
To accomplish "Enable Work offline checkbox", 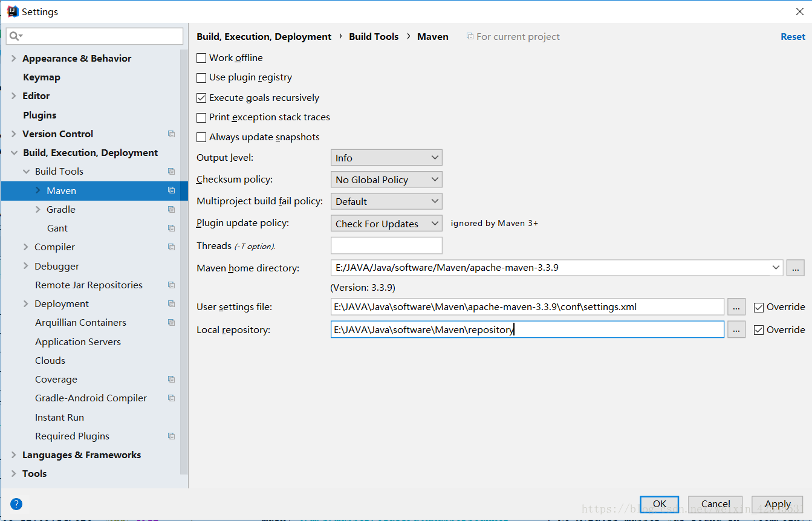I will coord(201,58).
